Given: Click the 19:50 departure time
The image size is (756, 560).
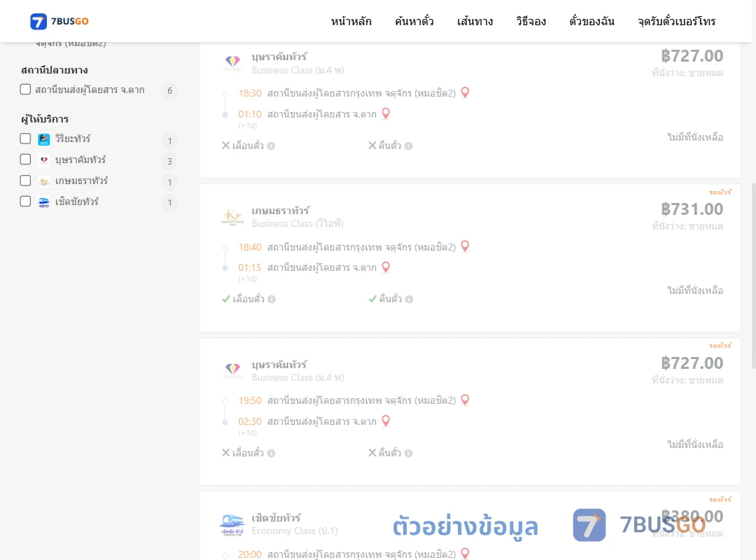Looking at the screenshot, I should [250, 401].
